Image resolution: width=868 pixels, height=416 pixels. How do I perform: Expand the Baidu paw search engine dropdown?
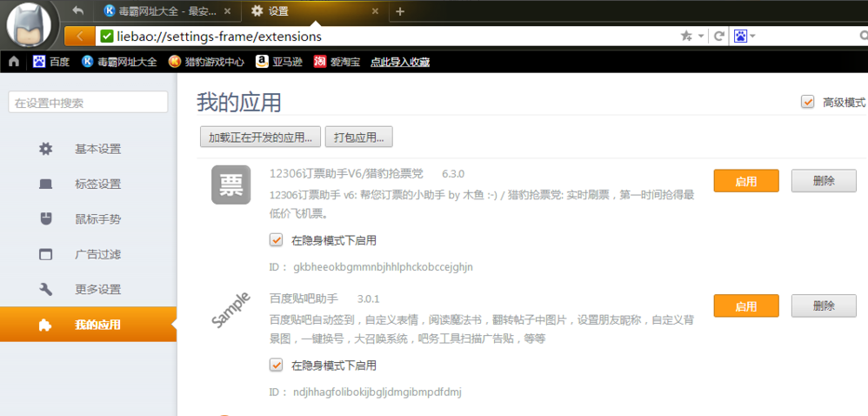(x=751, y=37)
